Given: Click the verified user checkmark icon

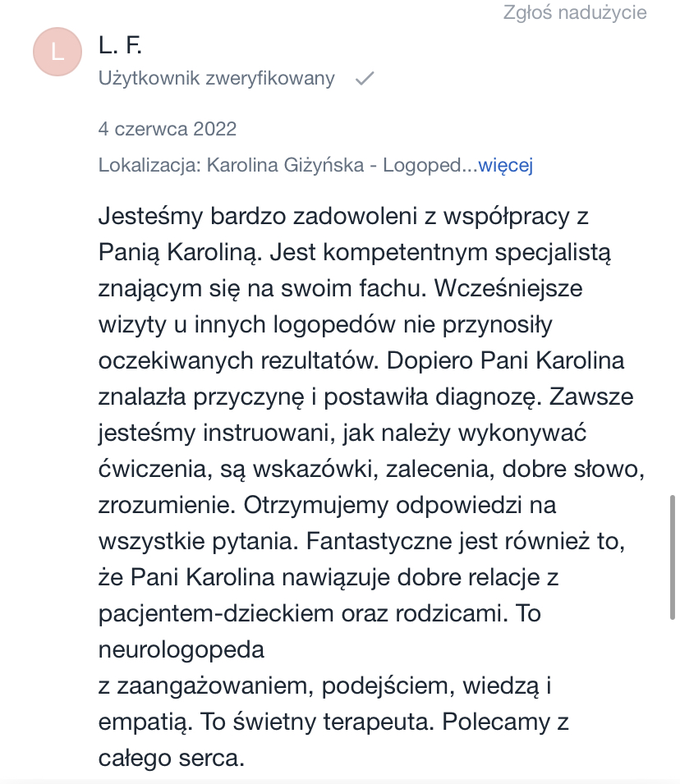Looking at the screenshot, I should [365, 79].
